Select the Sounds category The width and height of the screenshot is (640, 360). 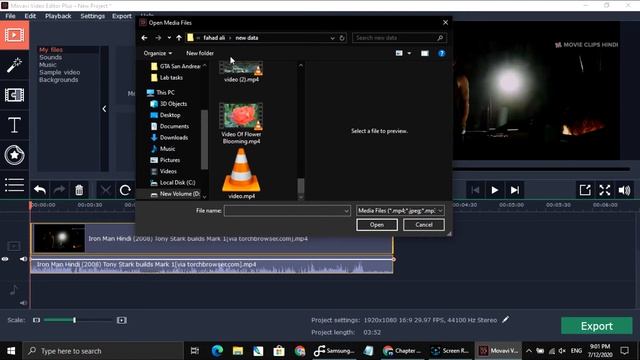(x=51, y=57)
